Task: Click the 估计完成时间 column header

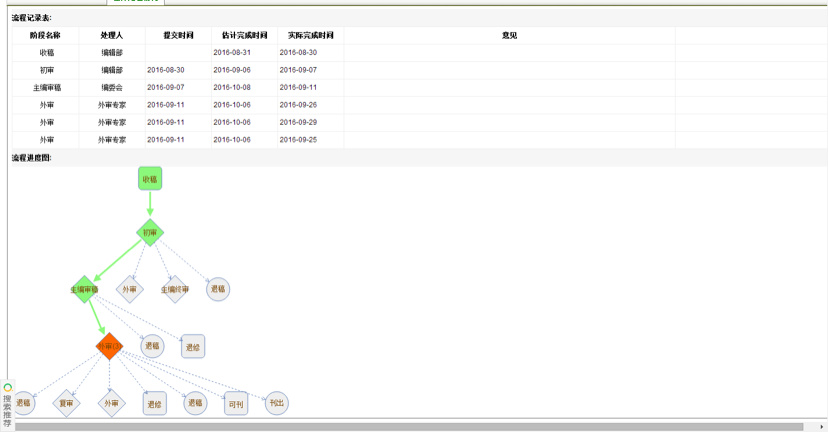Action: tap(244, 35)
